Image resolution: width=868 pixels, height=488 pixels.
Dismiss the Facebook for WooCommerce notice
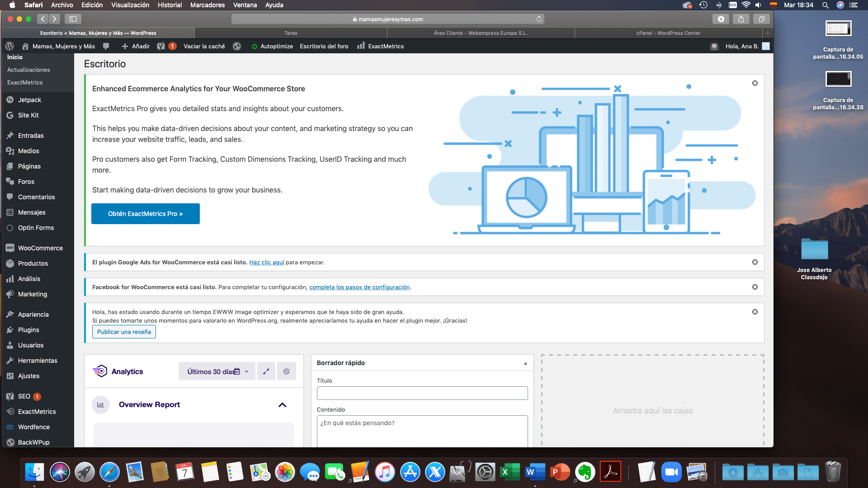(x=755, y=287)
